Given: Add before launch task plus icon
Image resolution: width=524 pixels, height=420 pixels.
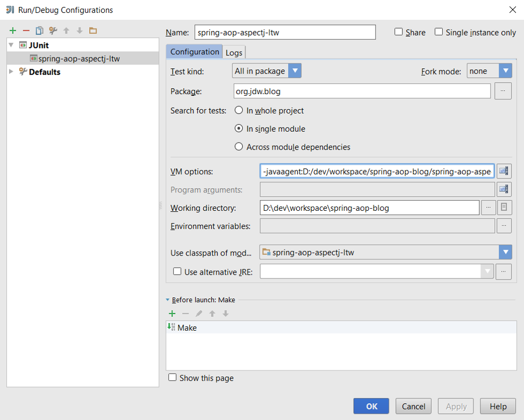Looking at the screenshot, I should [x=172, y=314].
